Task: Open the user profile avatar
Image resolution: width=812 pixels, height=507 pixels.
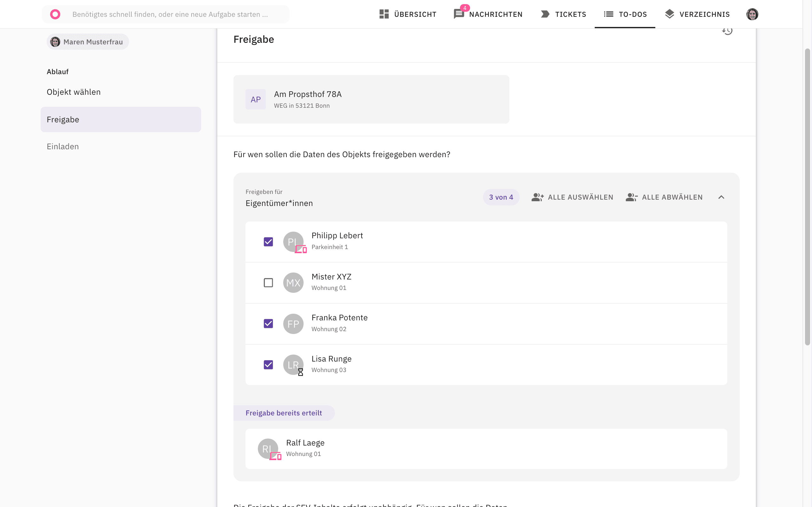Action: 752,14
